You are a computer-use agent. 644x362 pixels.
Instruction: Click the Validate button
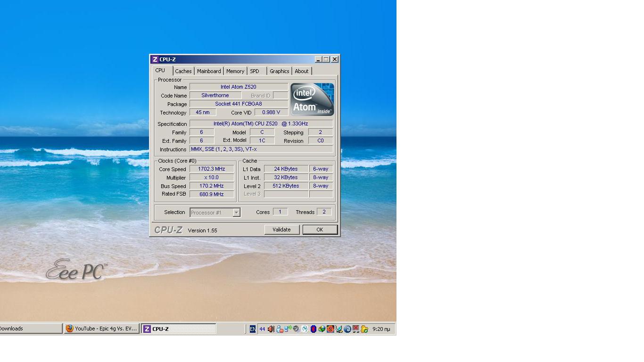(x=281, y=230)
